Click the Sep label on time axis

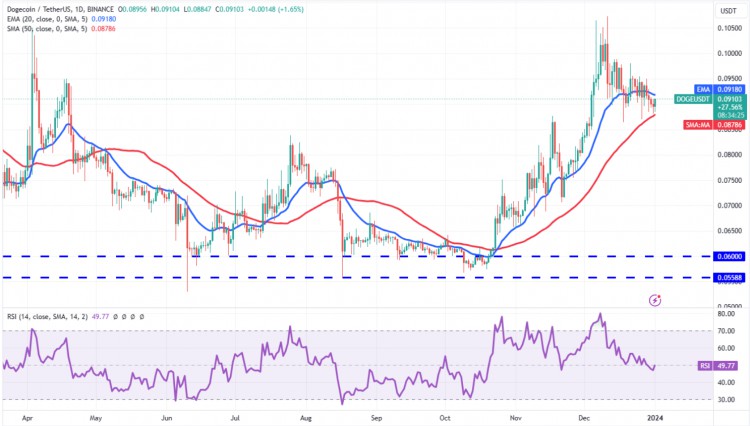(376, 418)
